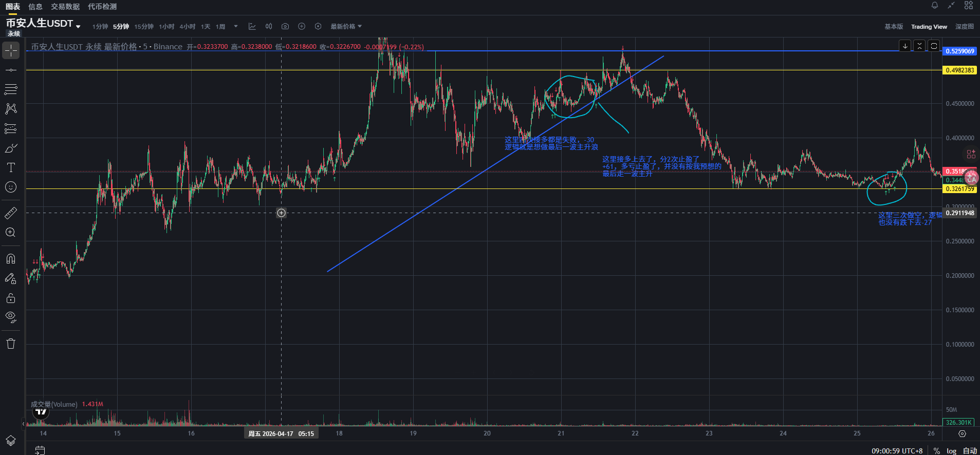The image size is (980, 455).
Task: Open the indicators chart icon
Action: [x=252, y=27]
